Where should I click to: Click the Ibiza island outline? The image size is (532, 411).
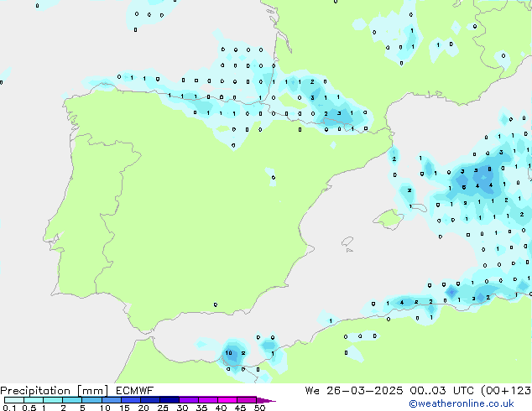pyautogui.click(x=347, y=242)
